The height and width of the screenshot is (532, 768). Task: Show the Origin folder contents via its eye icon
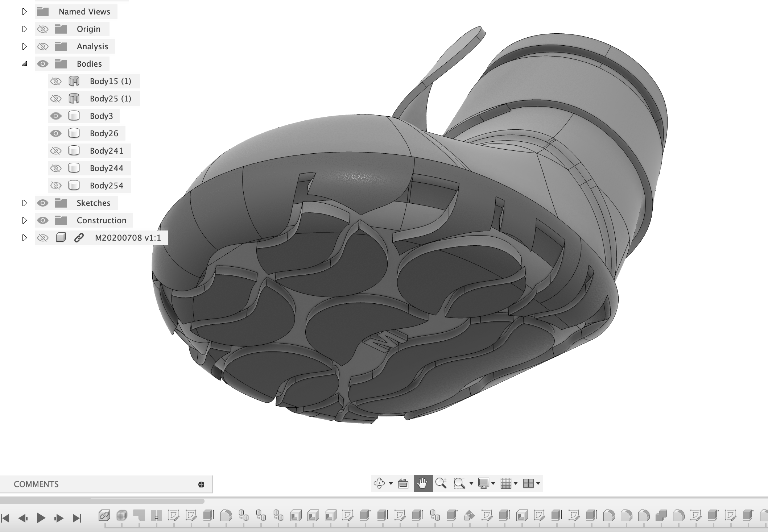[43, 29]
